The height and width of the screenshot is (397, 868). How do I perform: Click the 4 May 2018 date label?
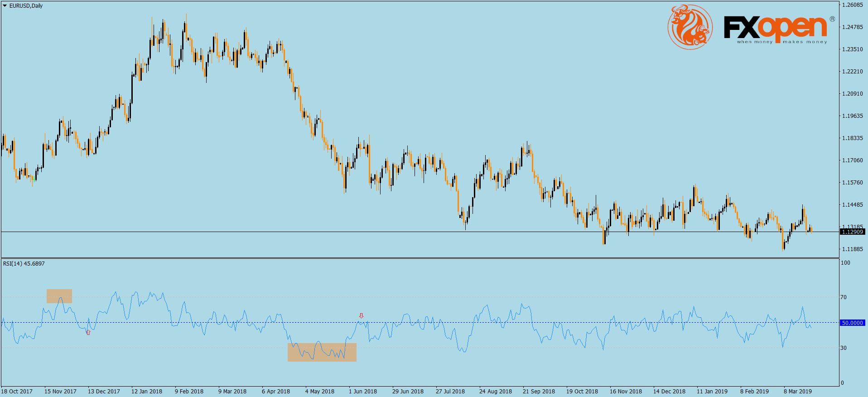coord(319,392)
